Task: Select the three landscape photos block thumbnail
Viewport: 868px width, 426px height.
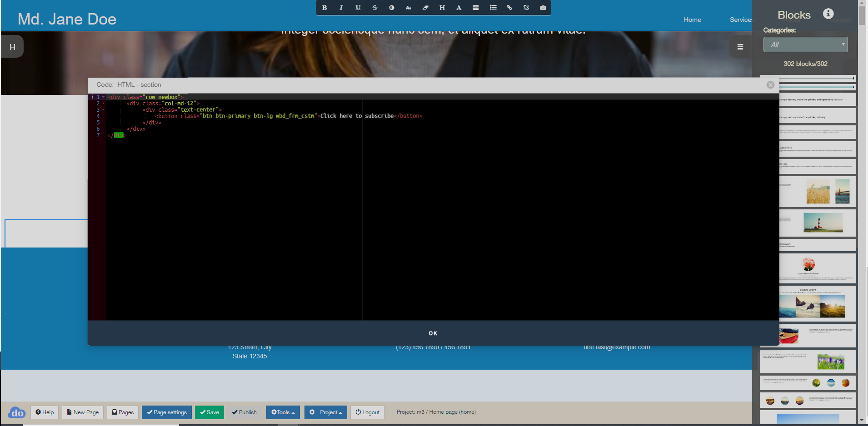Action: [817, 303]
